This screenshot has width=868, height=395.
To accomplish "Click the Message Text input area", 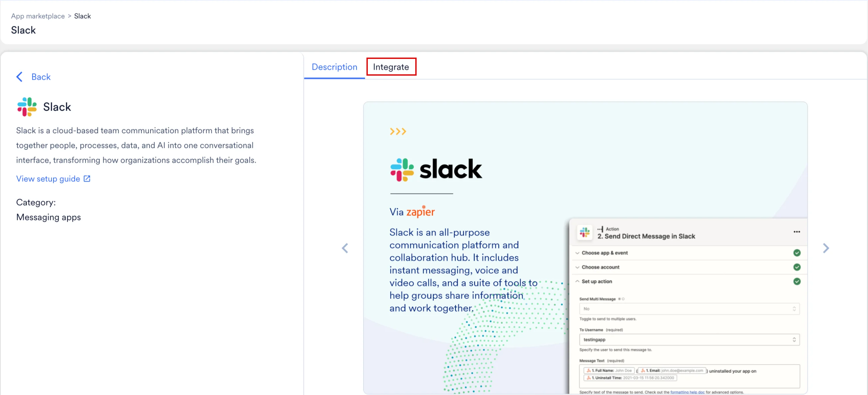I will 689,376.
